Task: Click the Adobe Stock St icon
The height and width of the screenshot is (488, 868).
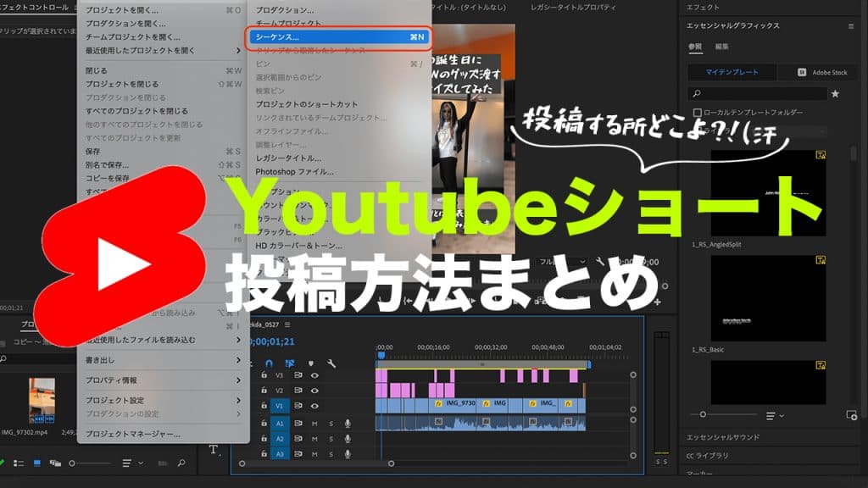Action: pyautogui.click(x=802, y=73)
